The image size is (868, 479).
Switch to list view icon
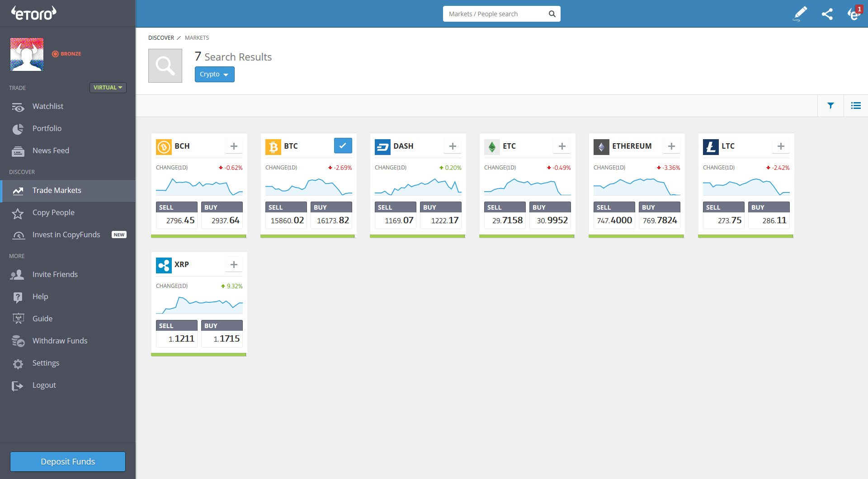pos(856,106)
